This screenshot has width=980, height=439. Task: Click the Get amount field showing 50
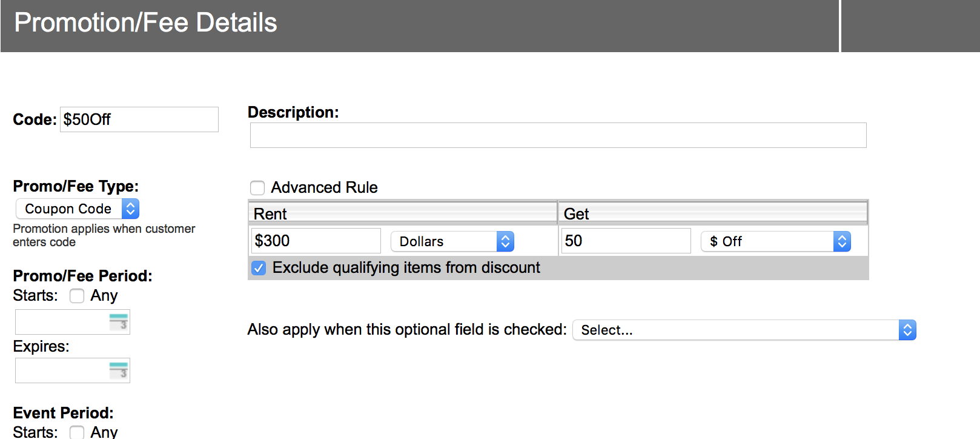(x=626, y=241)
